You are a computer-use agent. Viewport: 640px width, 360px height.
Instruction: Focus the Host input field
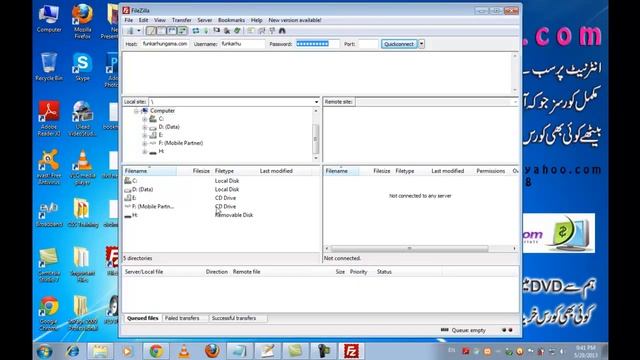point(165,44)
